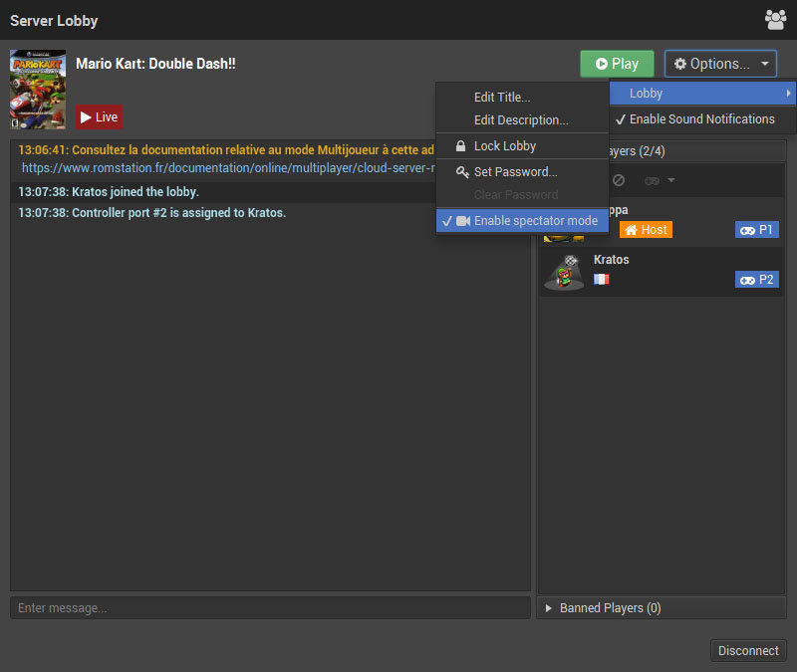Click the Mario Kart game cover thumbnail
Viewport: 797px width, 672px height.
click(x=38, y=90)
